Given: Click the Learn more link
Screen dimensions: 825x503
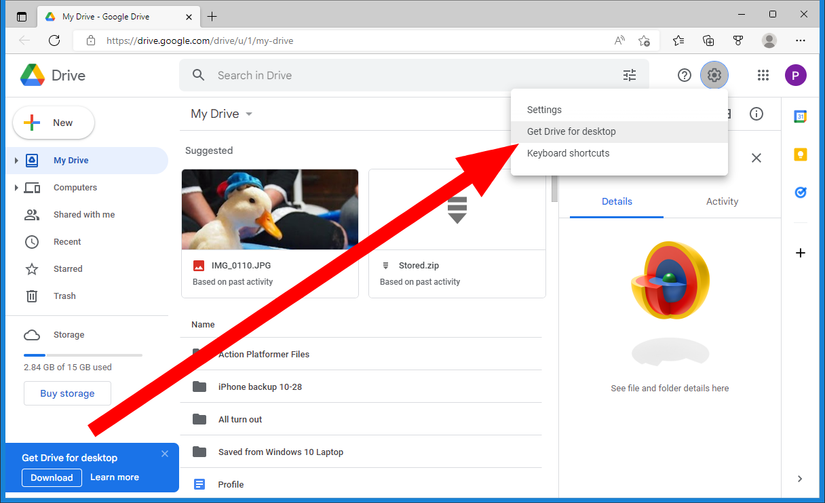Looking at the screenshot, I should (x=115, y=477).
